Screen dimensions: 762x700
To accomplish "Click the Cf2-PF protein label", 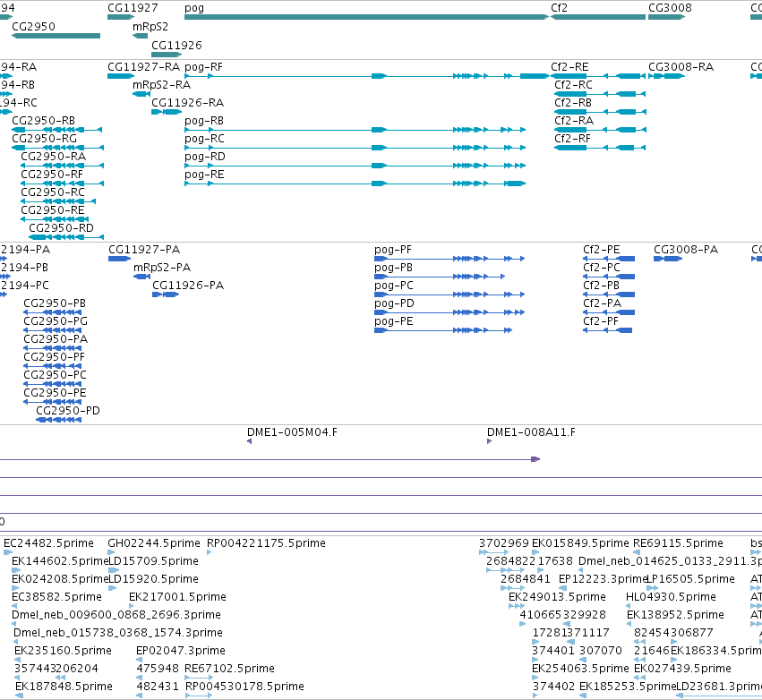I will pyautogui.click(x=601, y=321).
